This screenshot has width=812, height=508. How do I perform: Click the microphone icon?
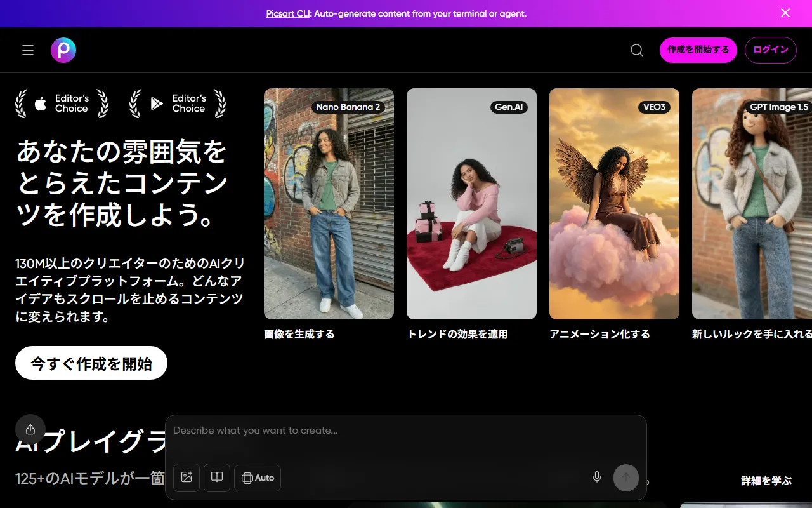[596, 477]
